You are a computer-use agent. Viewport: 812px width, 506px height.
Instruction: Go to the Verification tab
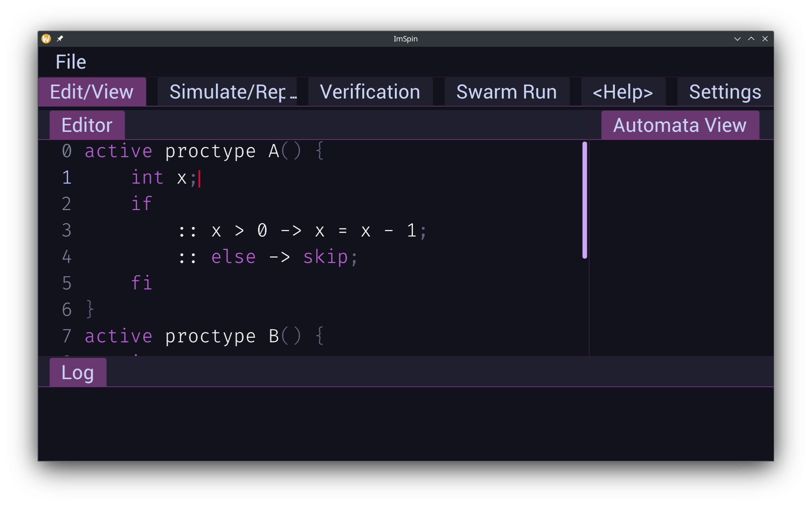(x=370, y=92)
